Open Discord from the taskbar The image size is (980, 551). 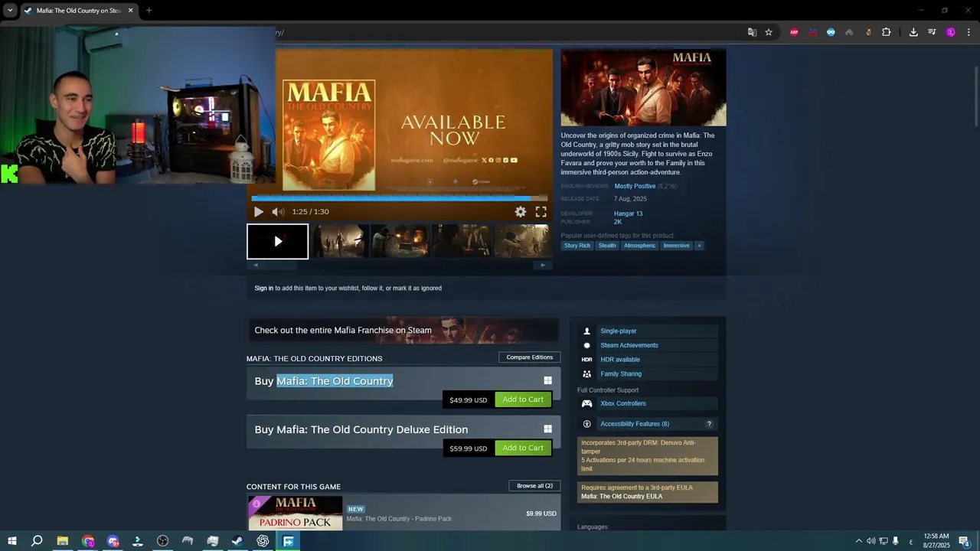(113, 541)
